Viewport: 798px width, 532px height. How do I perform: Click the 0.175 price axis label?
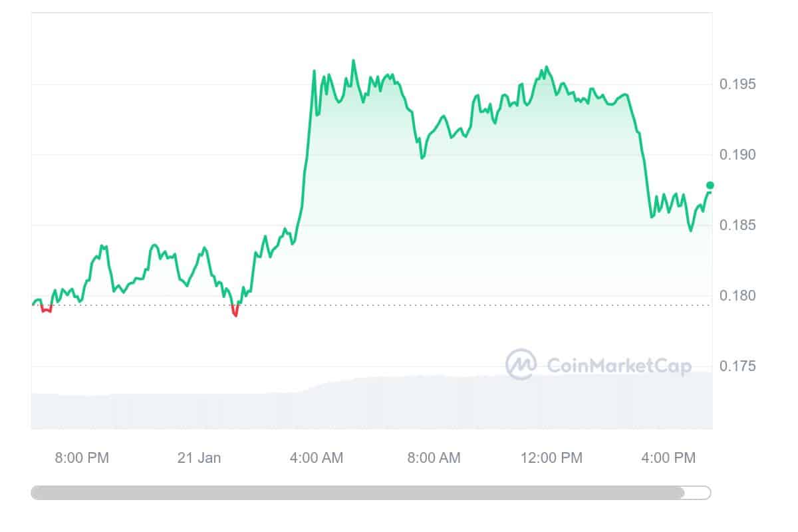coord(737,366)
